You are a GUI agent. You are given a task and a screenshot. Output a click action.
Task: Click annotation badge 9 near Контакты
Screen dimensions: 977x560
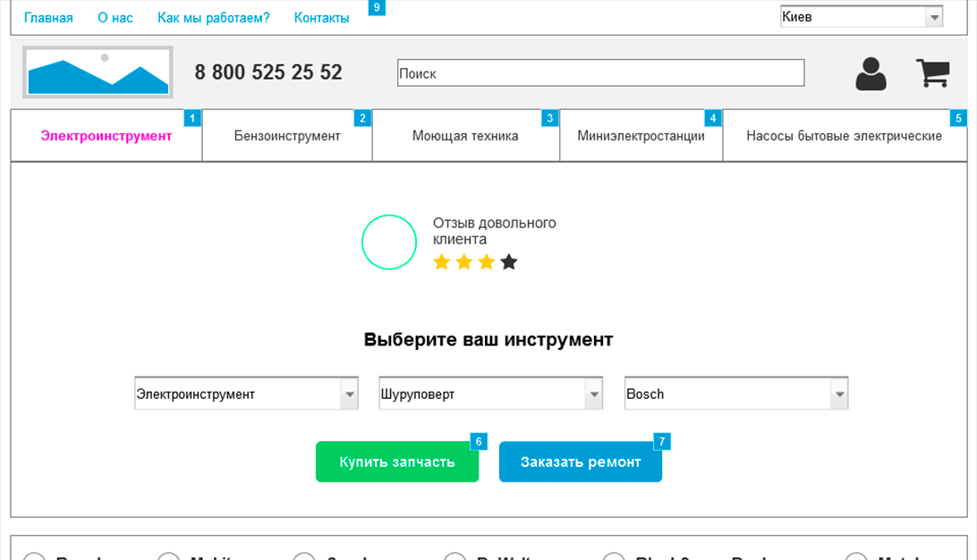[376, 8]
